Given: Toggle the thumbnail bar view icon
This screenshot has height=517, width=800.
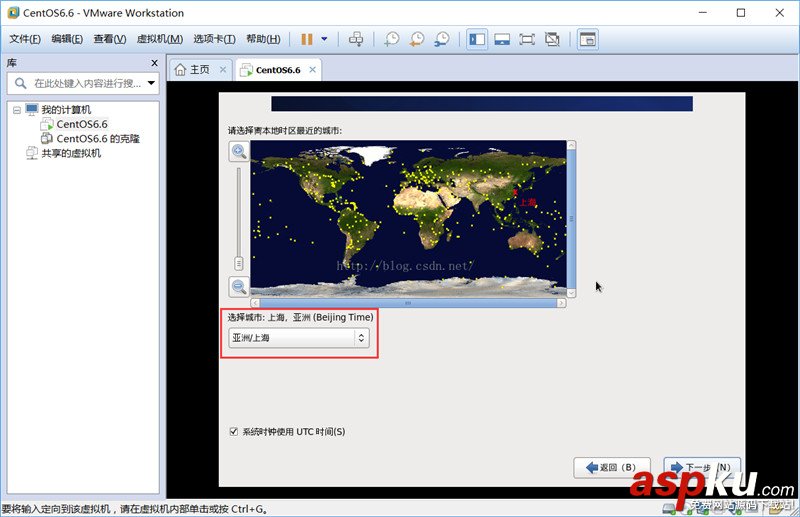Looking at the screenshot, I should pyautogui.click(x=502, y=39).
